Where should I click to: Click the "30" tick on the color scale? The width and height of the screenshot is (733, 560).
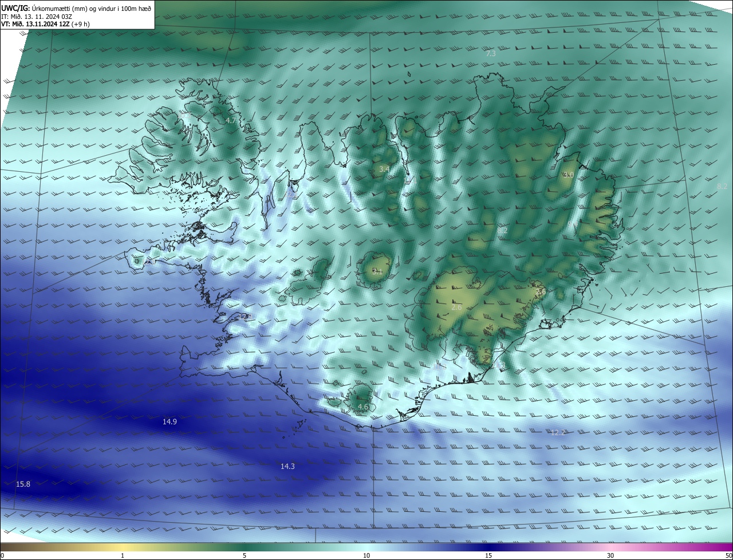coord(610,555)
